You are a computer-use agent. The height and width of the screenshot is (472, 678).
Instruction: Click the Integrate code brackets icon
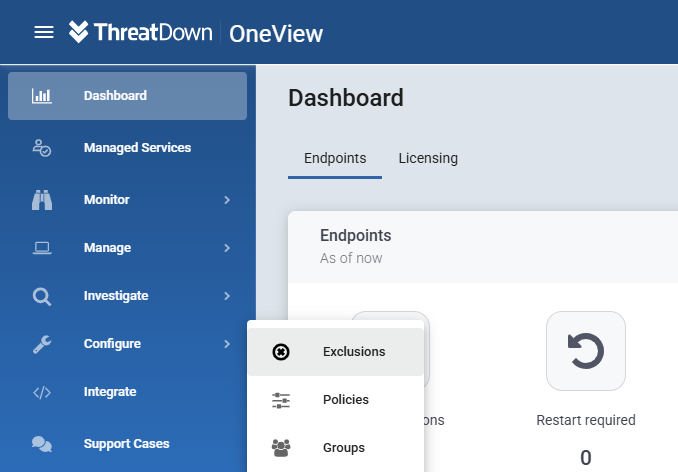click(42, 392)
